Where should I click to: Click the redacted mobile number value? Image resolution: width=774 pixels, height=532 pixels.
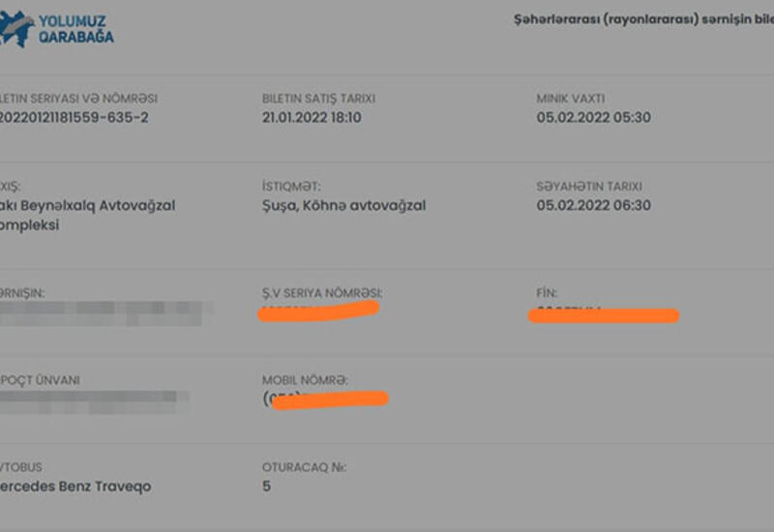tap(326, 399)
